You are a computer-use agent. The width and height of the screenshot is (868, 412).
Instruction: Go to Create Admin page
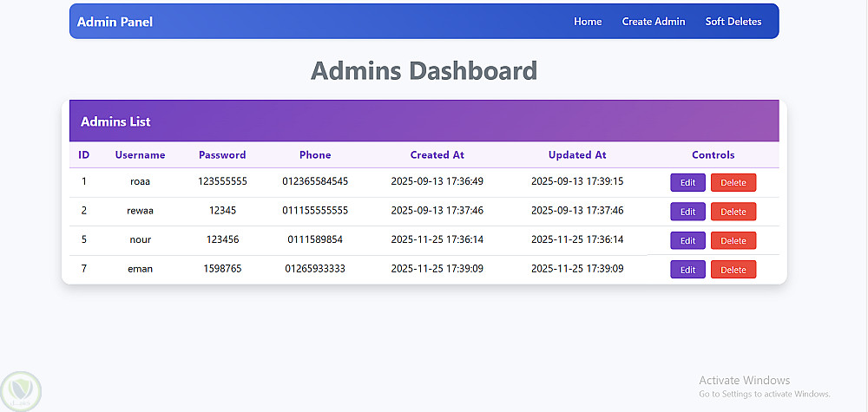tap(654, 22)
